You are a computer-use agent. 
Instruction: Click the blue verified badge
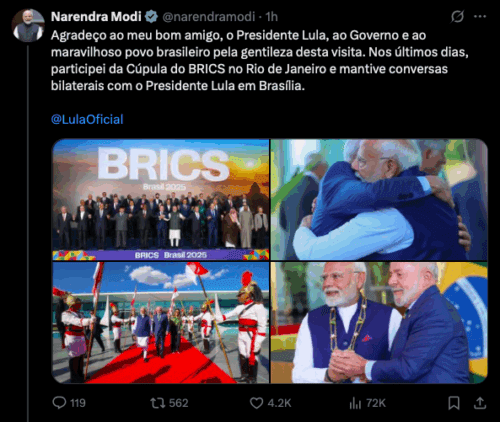[x=152, y=16]
